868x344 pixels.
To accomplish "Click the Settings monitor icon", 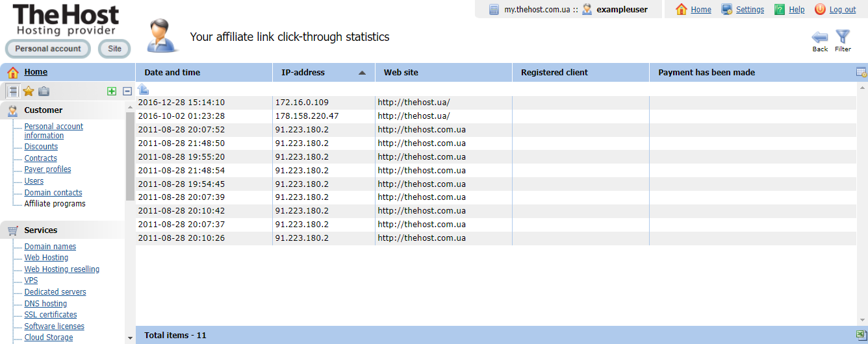I will [727, 9].
